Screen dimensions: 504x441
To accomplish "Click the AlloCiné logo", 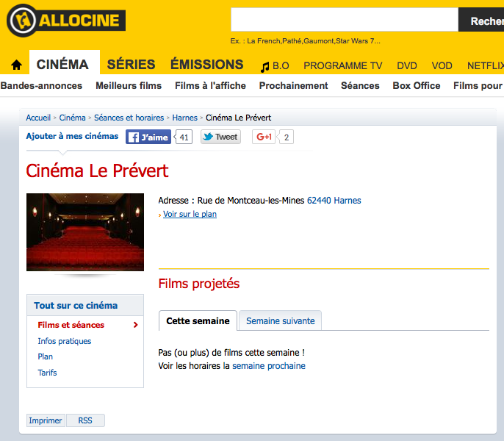I will [66, 21].
